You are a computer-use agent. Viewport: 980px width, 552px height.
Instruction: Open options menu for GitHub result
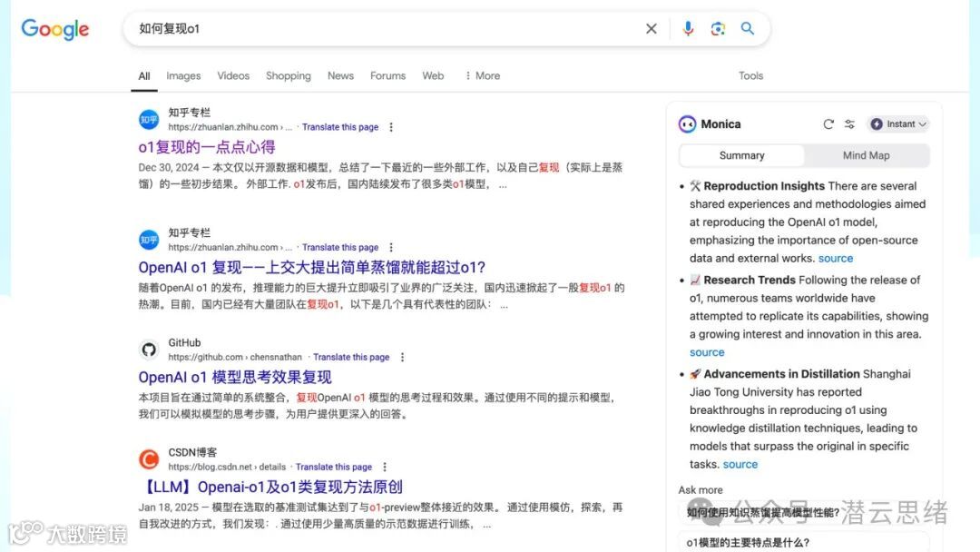403,357
